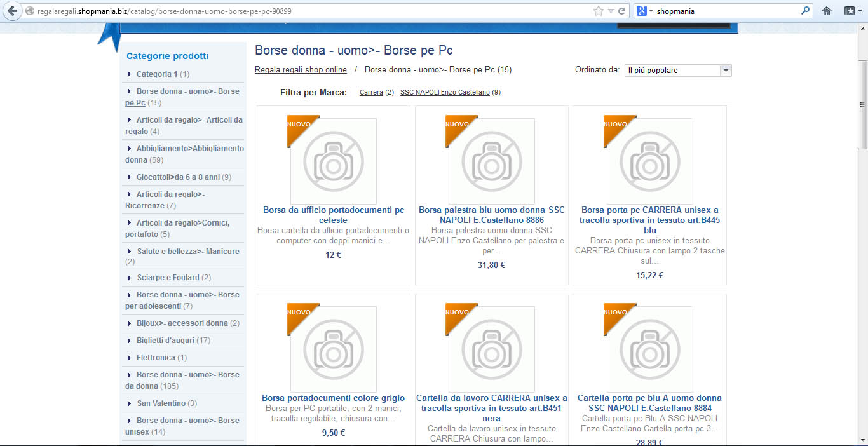
Task: Click the Categorie prodotti heading
Action: (x=168, y=56)
